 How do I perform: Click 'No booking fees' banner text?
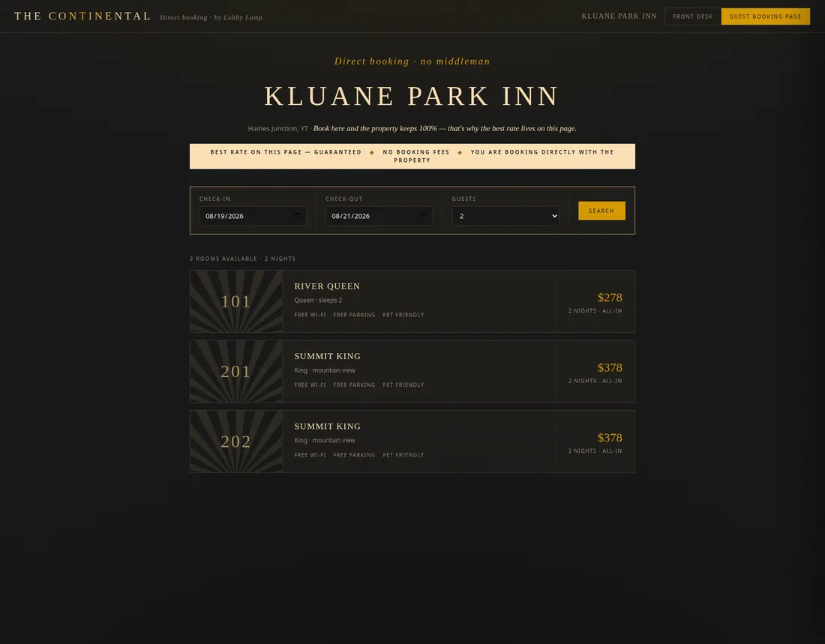tap(416, 152)
